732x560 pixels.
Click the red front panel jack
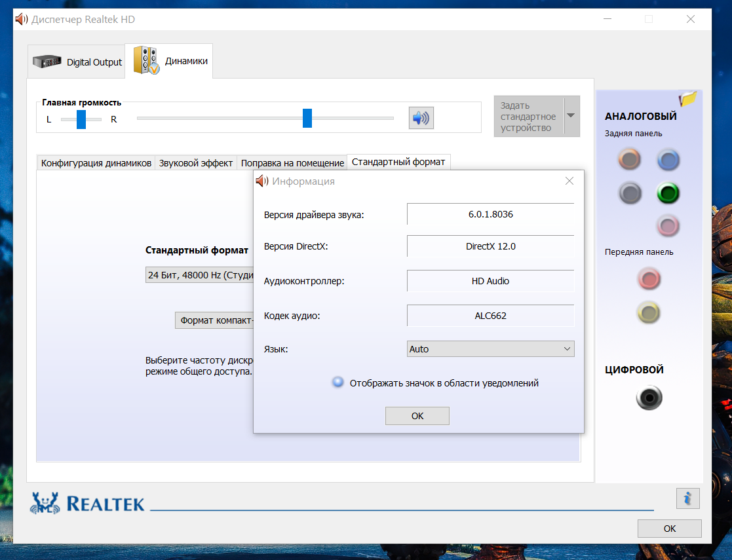point(649,279)
